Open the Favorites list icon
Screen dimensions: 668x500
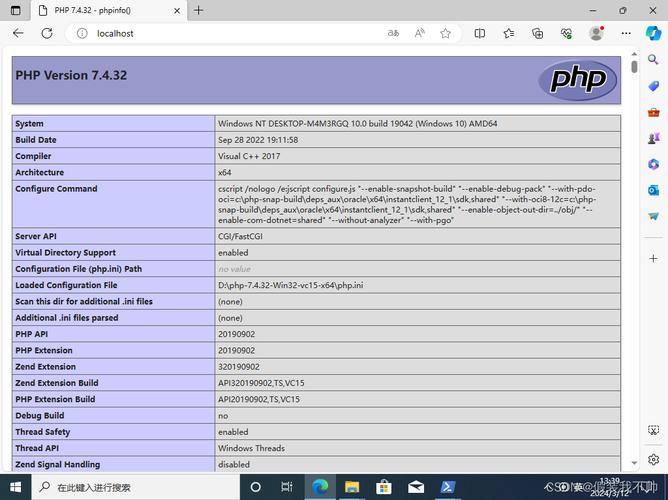pos(509,33)
